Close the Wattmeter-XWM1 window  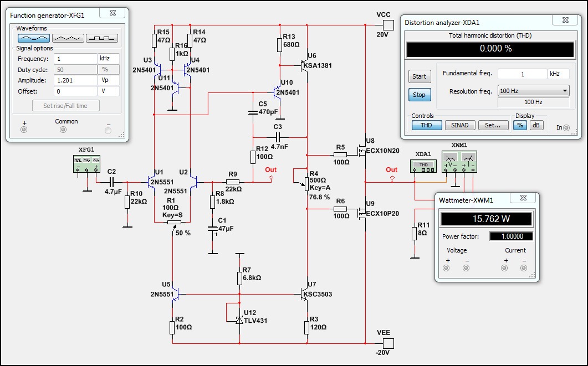tap(524, 198)
